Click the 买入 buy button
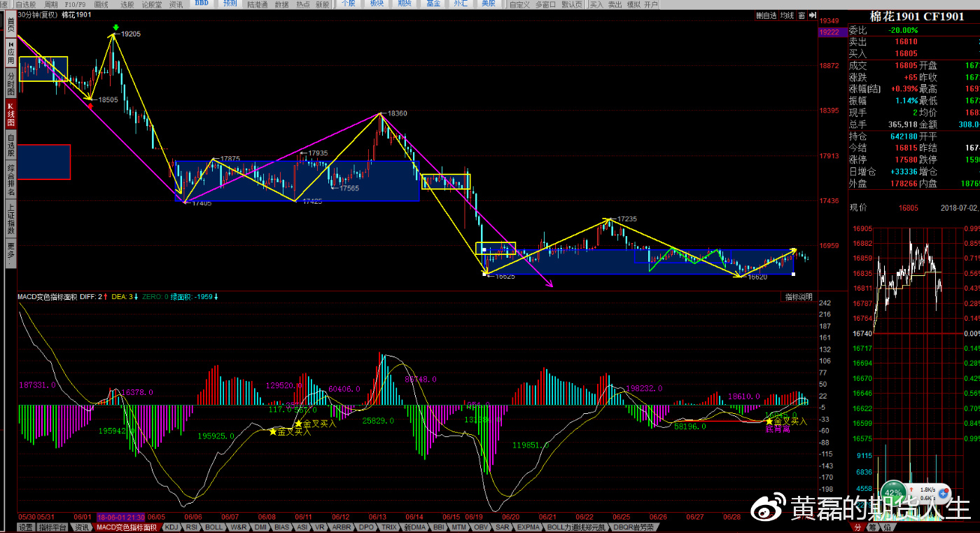Image resolution: width=980 pixels, height=533 pixels. click(x=596, y=4)
